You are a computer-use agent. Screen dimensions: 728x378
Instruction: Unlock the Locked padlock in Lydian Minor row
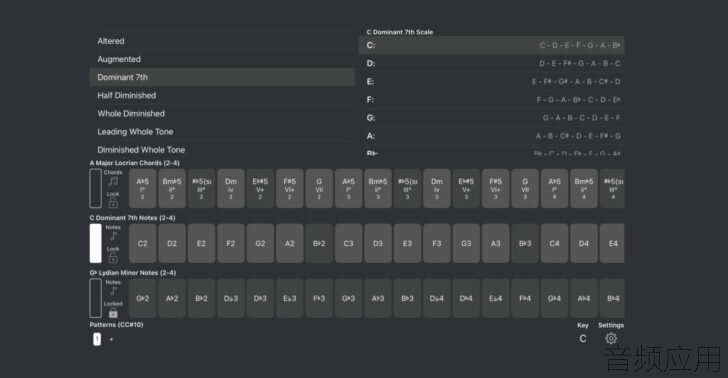coord(113,313)
